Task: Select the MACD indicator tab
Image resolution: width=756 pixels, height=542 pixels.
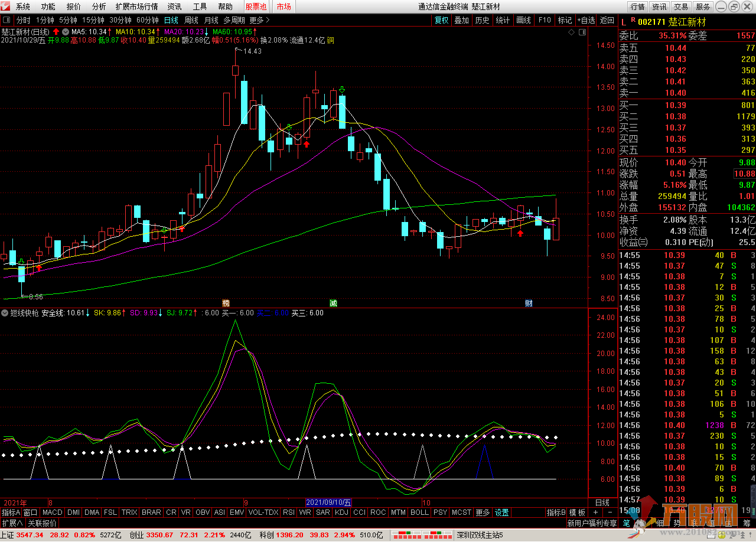Action: pyautogui.click(x=52, y=512)
